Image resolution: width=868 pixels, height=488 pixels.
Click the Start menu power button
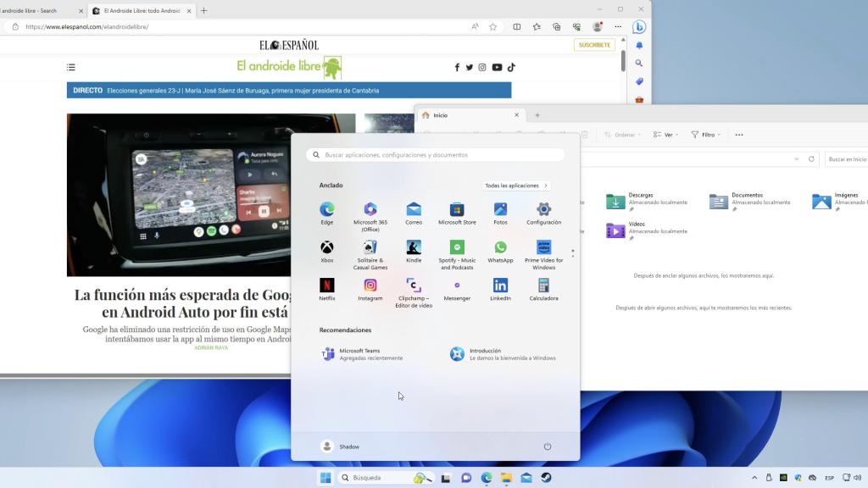pyautogui.click(x=548, y=446)
